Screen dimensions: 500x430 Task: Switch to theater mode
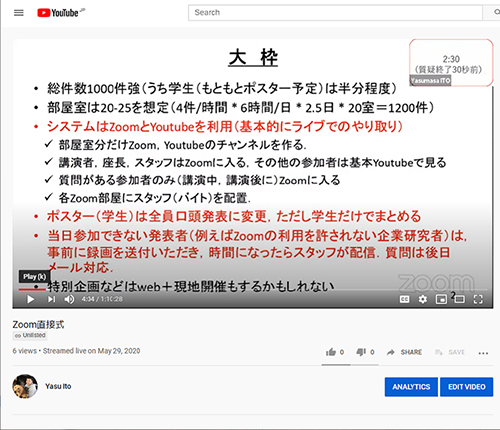click(x=459, y=299)
